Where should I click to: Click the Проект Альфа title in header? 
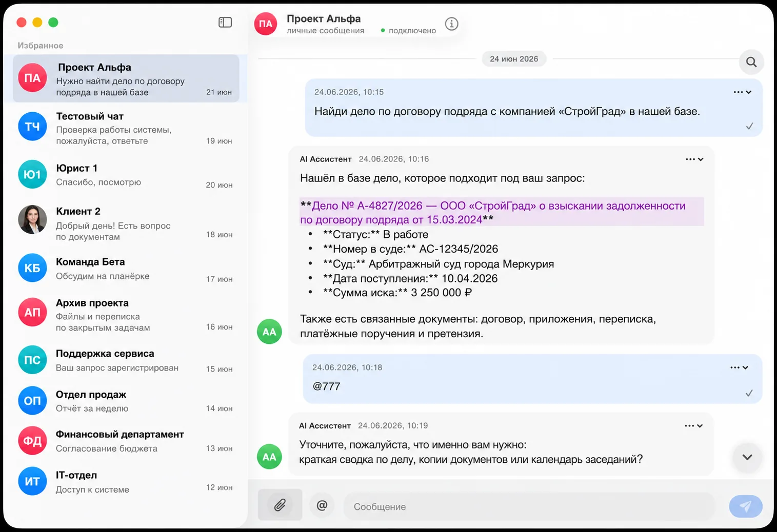(324, 18)
